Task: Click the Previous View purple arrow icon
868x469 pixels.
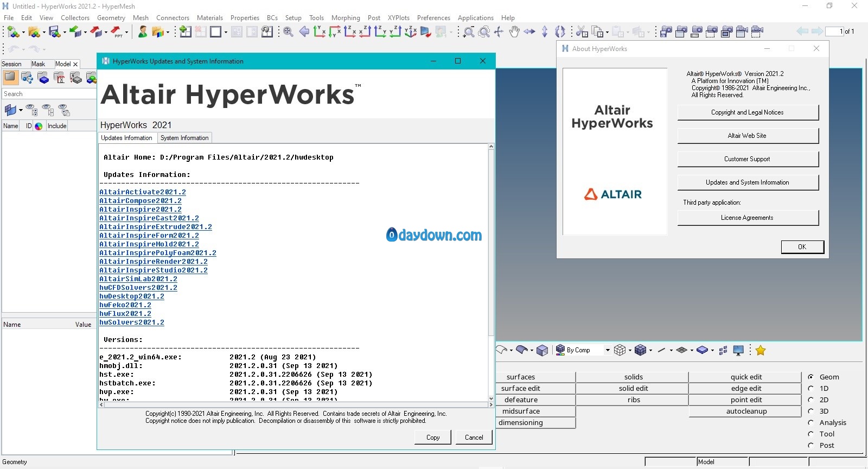Action: (304, 31)
